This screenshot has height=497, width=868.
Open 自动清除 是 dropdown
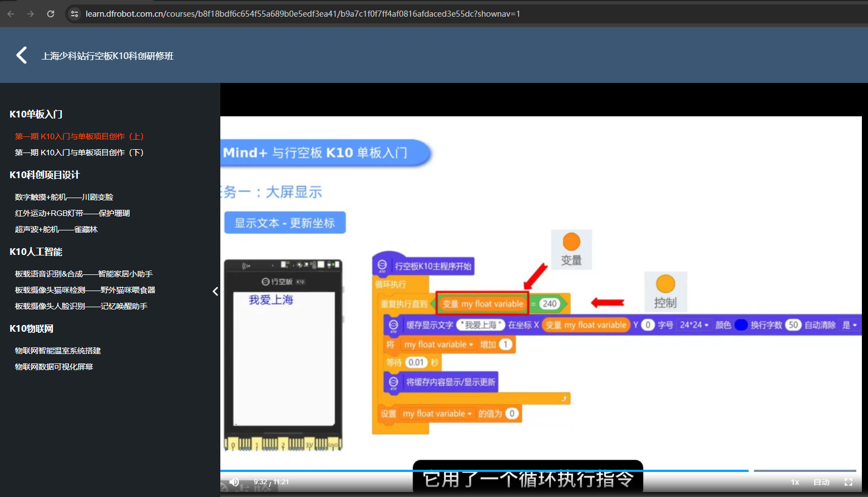pyautogui.click(x=850, y=325)
